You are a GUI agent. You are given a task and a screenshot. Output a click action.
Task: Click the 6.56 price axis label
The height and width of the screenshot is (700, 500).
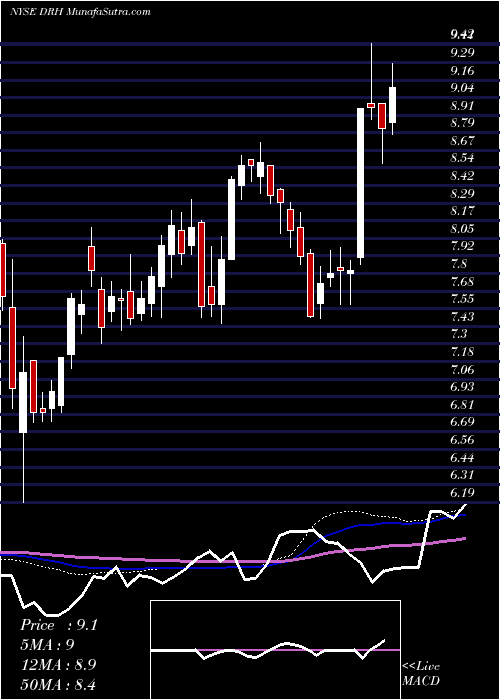coord(463,440)
